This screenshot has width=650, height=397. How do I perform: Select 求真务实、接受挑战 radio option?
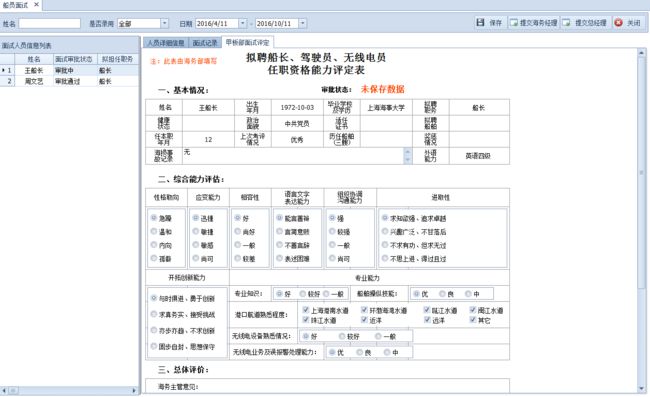[154, 314]
